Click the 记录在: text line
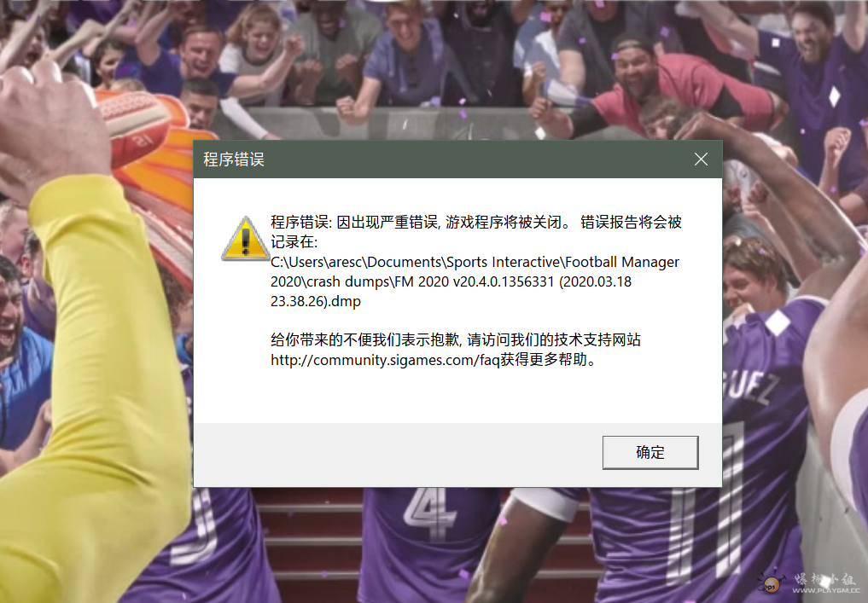Viewport: 868px width, 603px height. 294,242
